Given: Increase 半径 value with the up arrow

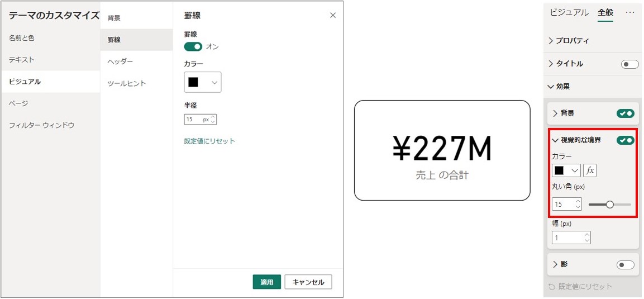Looking at the screenshot, I should coord(213,117).
